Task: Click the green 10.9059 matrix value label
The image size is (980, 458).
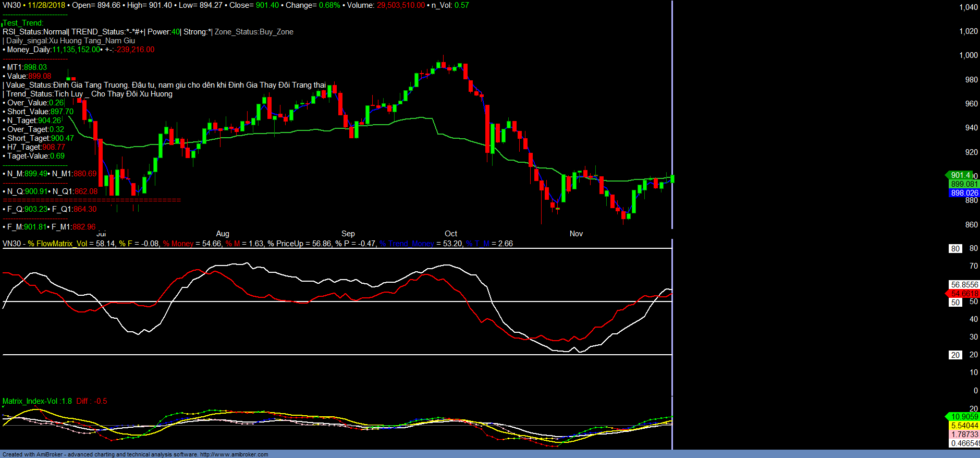Action: pos(964,417)
